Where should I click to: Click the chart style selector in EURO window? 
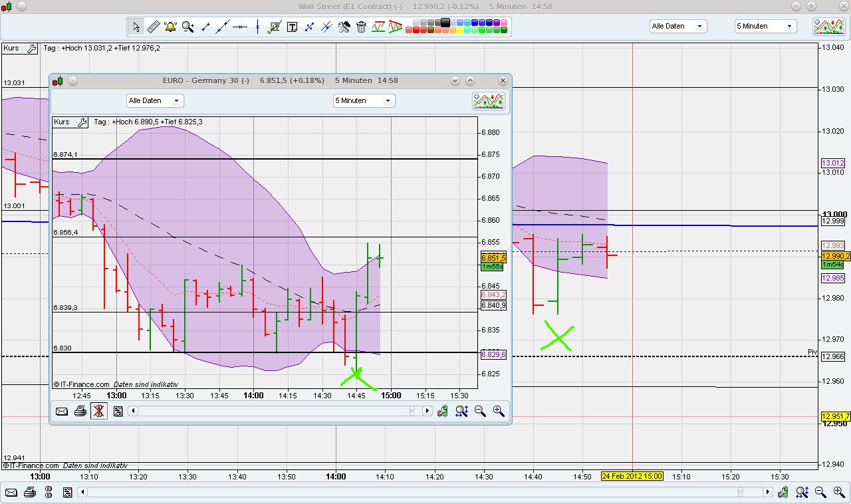point(489,100)
